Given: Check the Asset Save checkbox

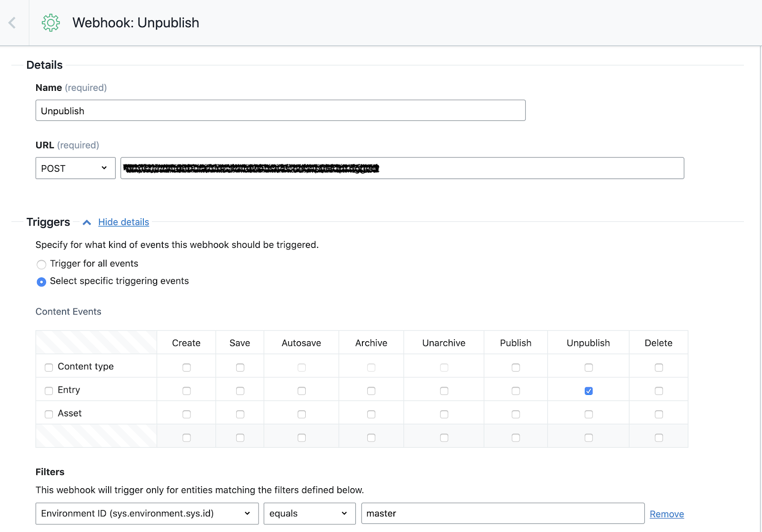Looking at the screenshot, I should coord(240,414).
